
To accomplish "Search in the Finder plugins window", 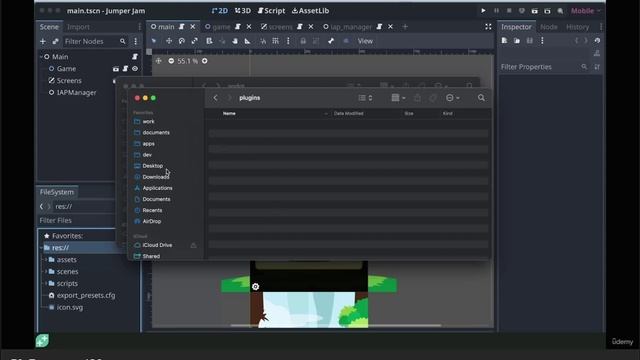I will point(481,98).
